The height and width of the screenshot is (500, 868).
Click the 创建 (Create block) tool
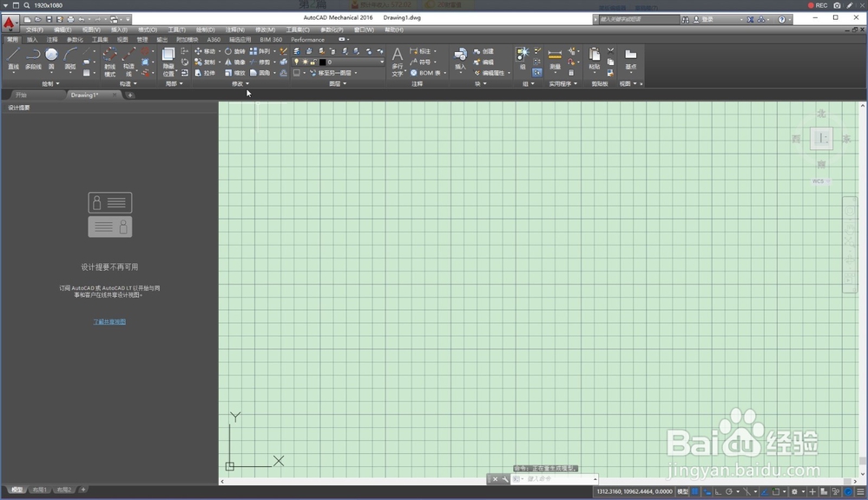tap(483, 51)
